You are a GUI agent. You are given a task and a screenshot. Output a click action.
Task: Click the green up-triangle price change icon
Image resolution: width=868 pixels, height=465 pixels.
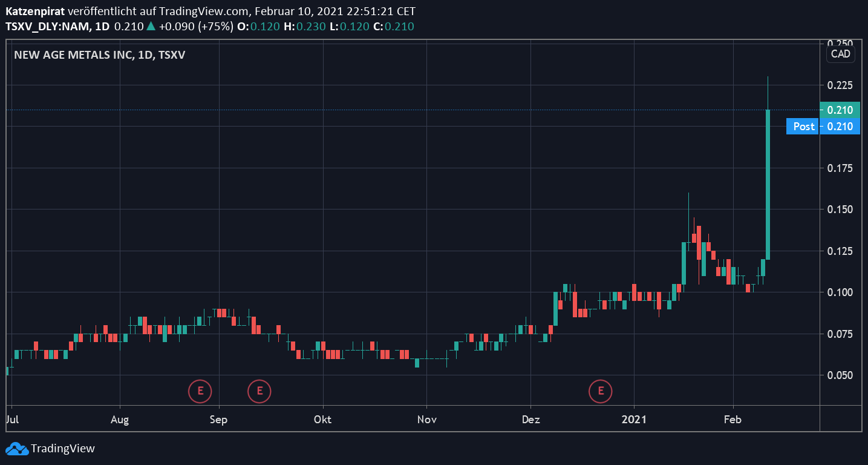coord(151,26)
